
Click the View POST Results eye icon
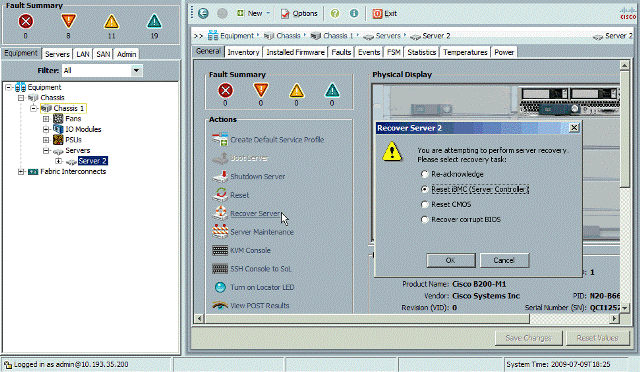tap(220, 305)
